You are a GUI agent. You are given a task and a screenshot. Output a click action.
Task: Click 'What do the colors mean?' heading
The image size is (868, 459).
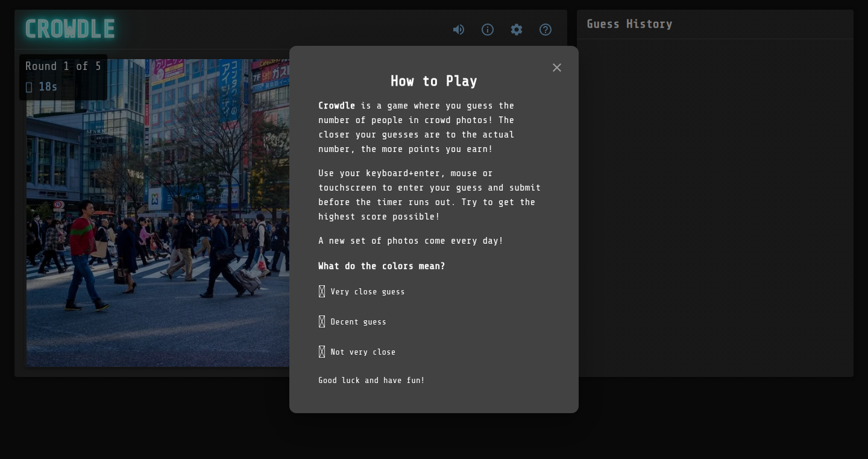(x=382, y=266)
